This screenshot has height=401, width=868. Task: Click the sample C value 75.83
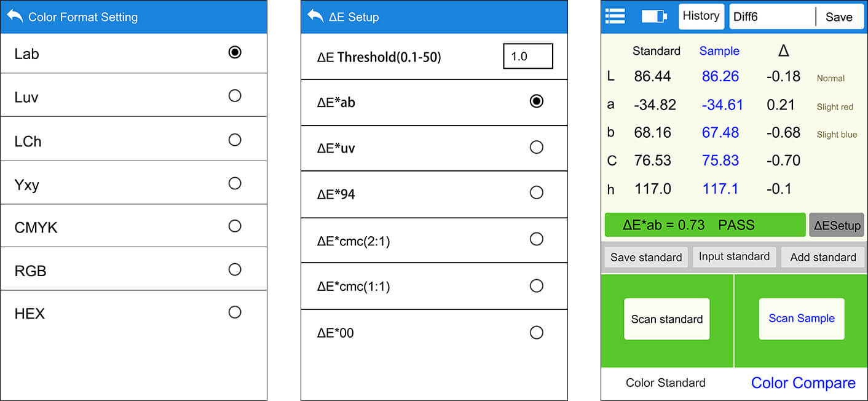tap(720, 161)
